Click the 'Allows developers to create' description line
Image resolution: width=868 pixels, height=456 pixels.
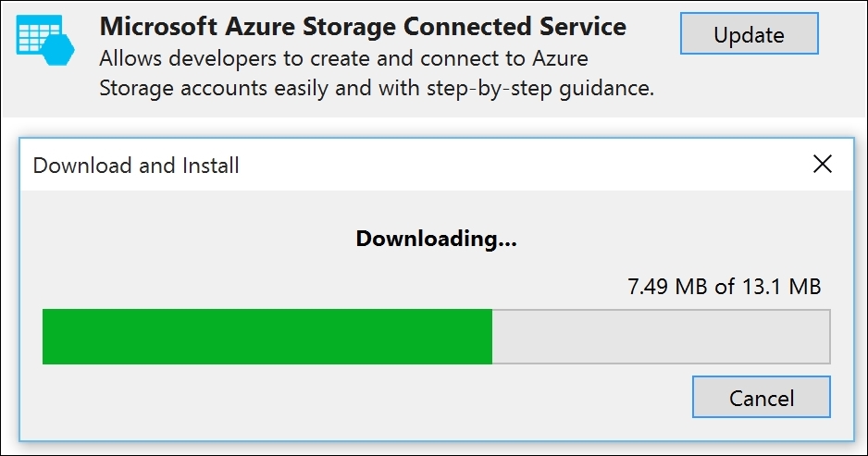[x=343, y=58]
